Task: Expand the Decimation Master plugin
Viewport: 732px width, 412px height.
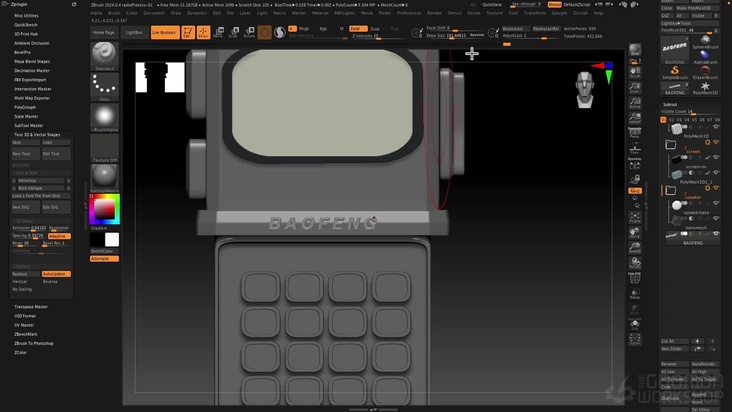Action: click(x=32, y=71)
